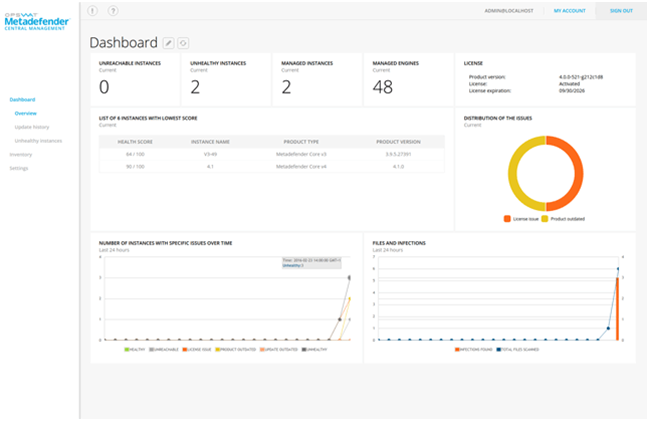Click product version 3.9.5.27391

(398, 154)
